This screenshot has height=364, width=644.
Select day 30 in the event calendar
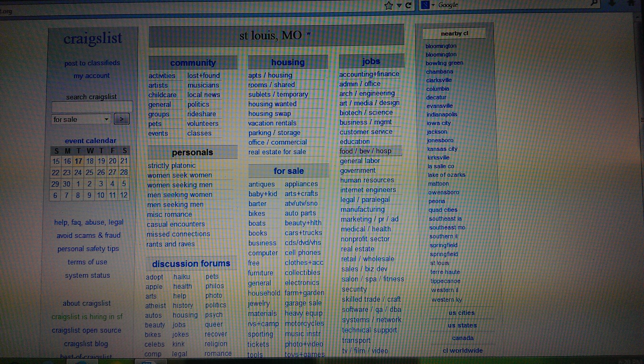click(66, 184)
